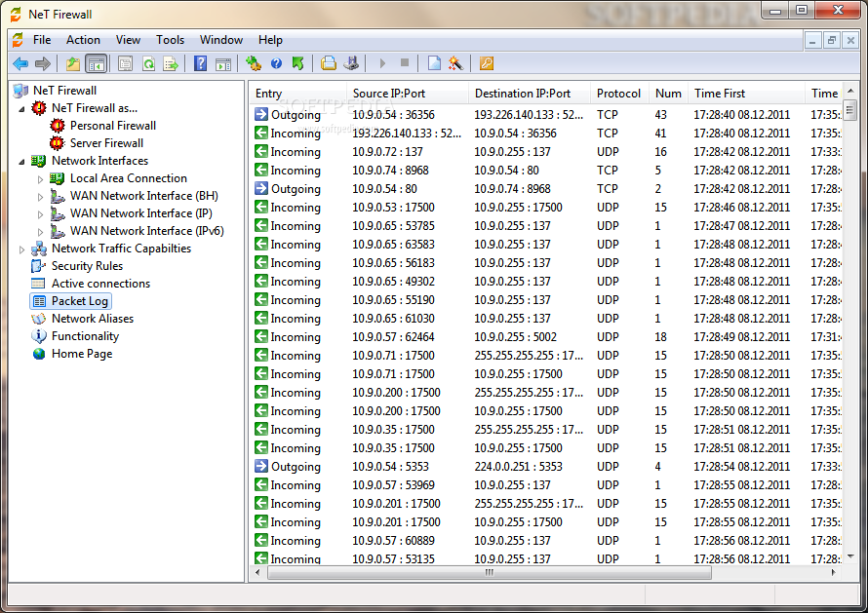Image resolution: width=868 pixels, height=613 pixels.
Task: Select Personal Firewall in the tree
Action: (x=113, y=126)
